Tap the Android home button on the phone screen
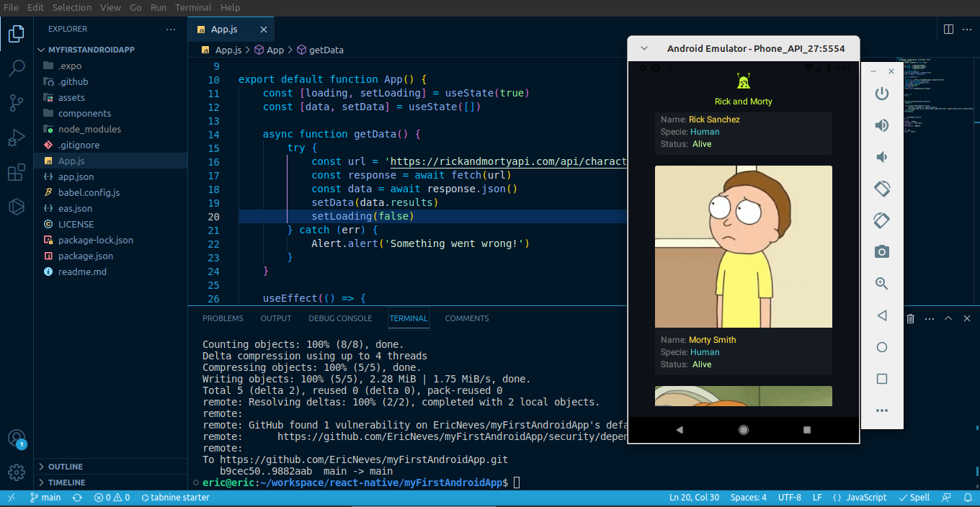 click(744, 430)
